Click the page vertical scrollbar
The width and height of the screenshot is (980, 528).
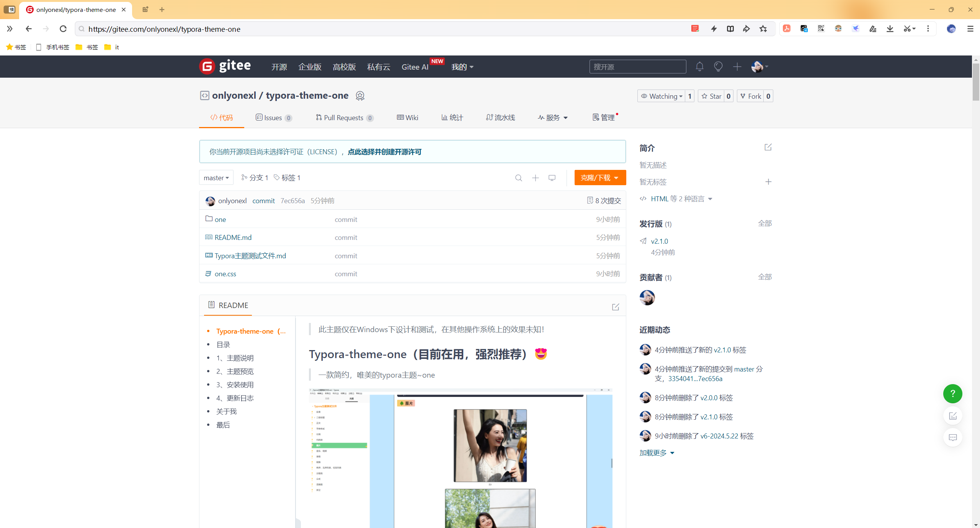click(975, 82)
